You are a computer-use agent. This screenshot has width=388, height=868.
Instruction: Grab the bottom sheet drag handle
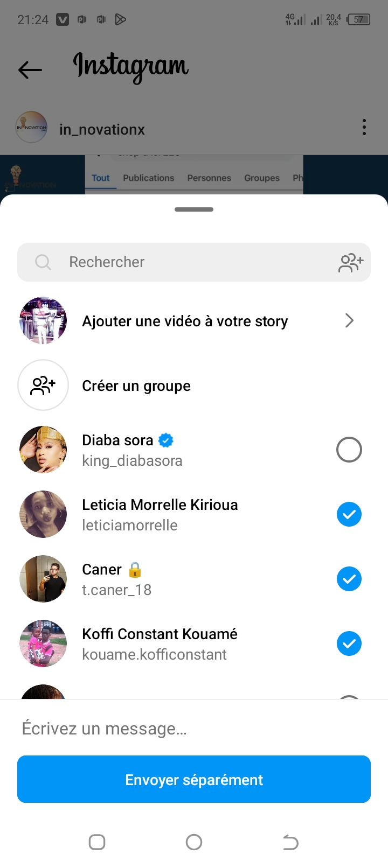(x=194, y=209)
